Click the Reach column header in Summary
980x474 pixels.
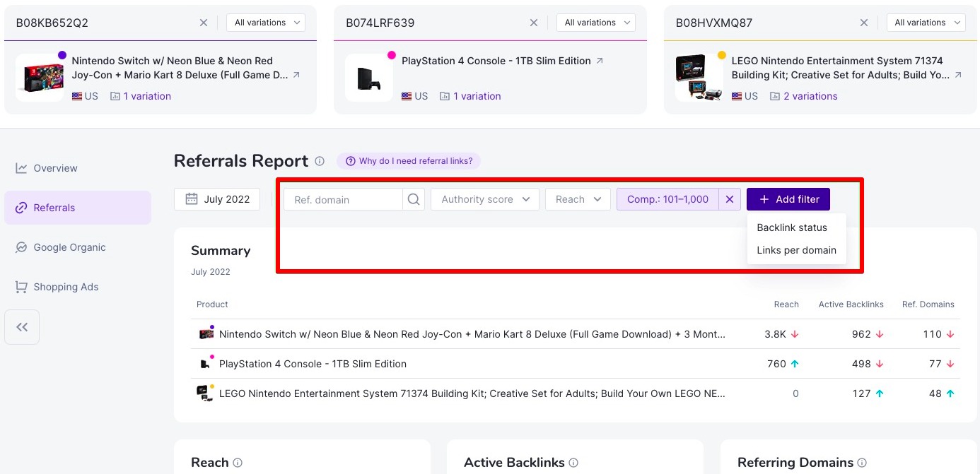tap(786, 304)
